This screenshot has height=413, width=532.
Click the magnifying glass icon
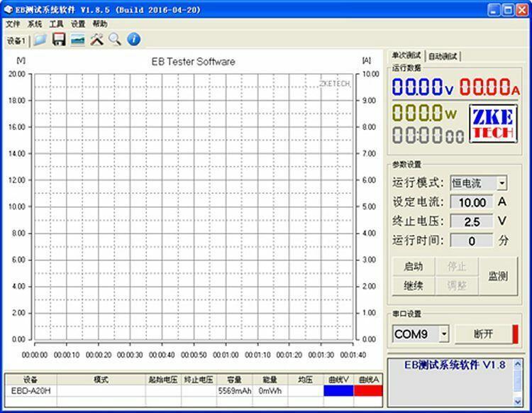(x=114, y=40)
